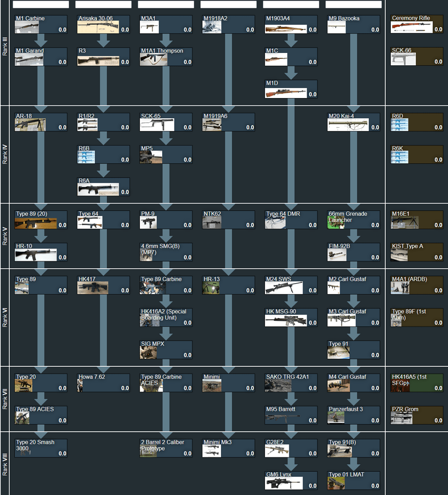Open the M20 Kai-4 launcher image
Viewport: 448px width, 495px height.
click(x=348, y=125)
